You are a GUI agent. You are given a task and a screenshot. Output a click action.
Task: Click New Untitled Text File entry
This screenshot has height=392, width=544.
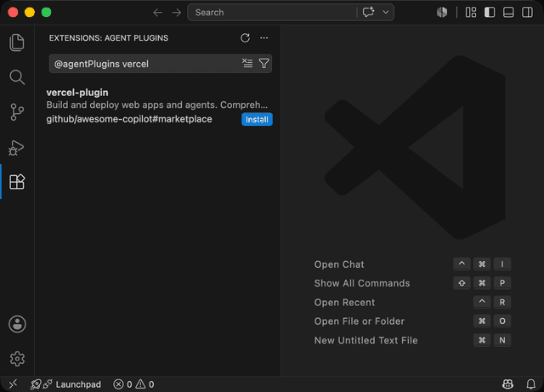(365, 340)
